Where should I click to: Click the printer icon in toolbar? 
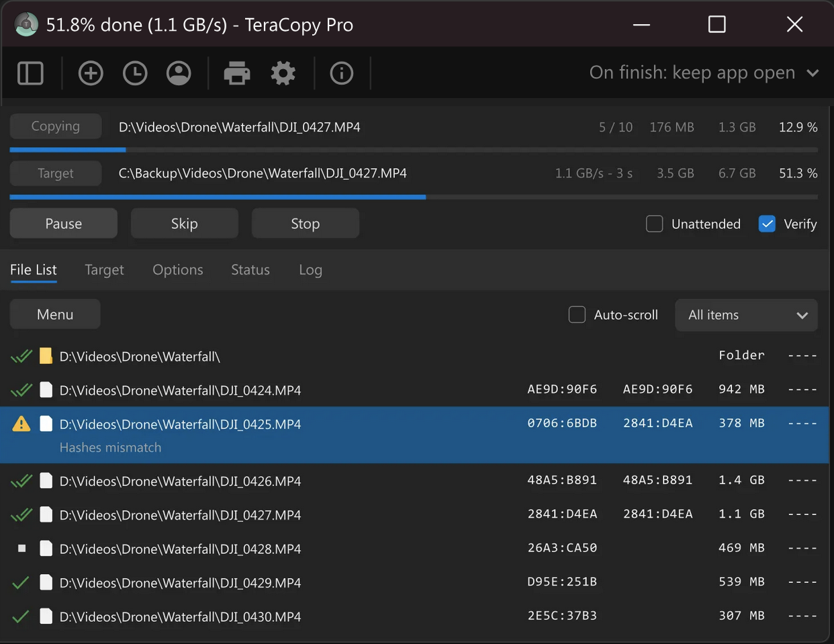click(x=236, y=73)
